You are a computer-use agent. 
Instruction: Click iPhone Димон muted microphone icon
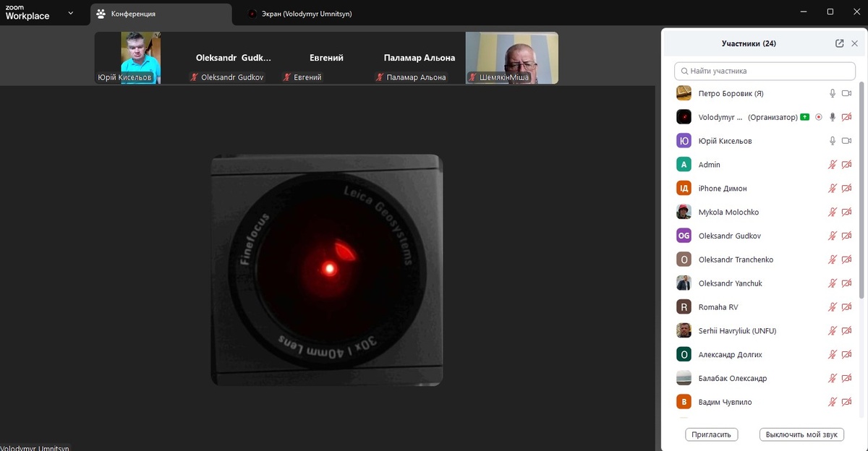tap(833, 189)
